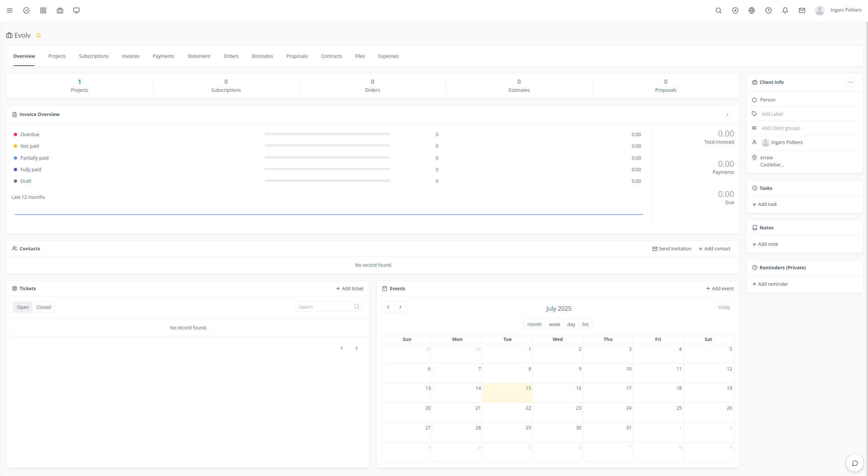Click the tasks check-circle icon

coord(26,10)
